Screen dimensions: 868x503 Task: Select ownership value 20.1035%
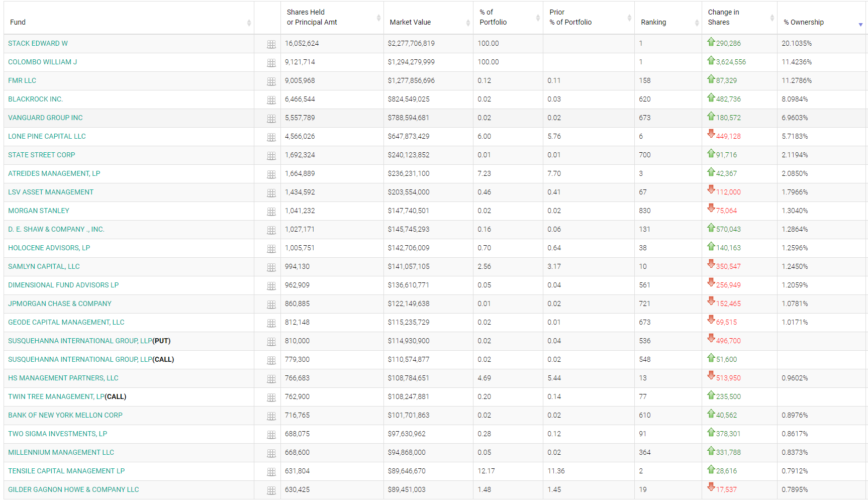pyautogui.click(x=797, y=43)
